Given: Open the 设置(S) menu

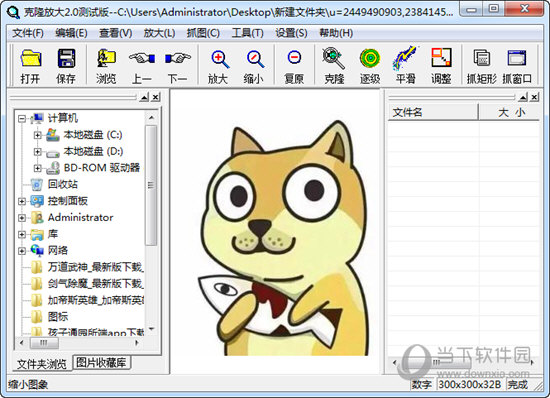Looking at the screenshot, I should pos(291,33).
